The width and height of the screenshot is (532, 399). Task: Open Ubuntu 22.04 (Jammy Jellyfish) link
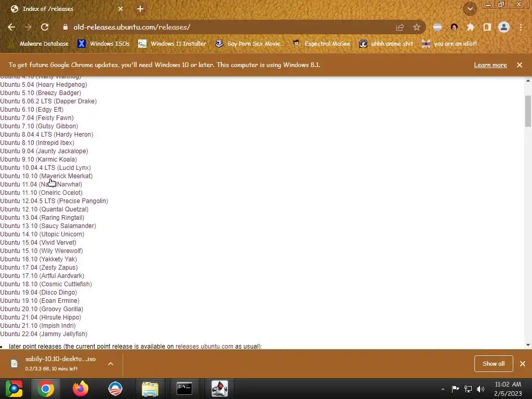click(x=44, y=334)
